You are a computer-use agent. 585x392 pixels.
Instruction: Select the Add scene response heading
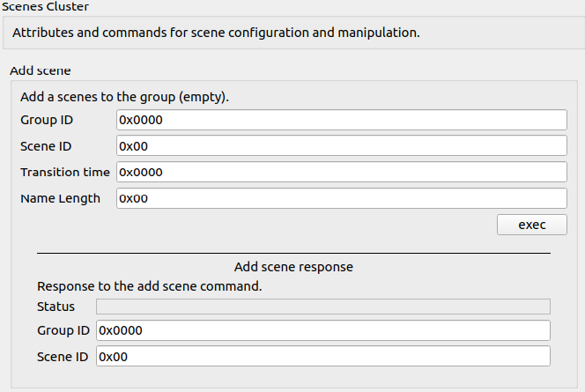coord(293,267)
